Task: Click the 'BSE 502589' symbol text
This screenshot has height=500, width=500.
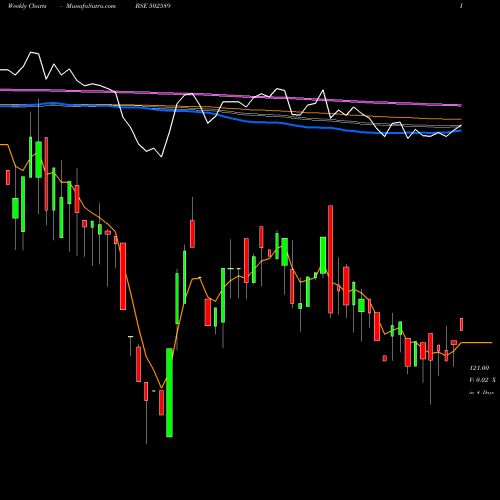Action: 153,6
